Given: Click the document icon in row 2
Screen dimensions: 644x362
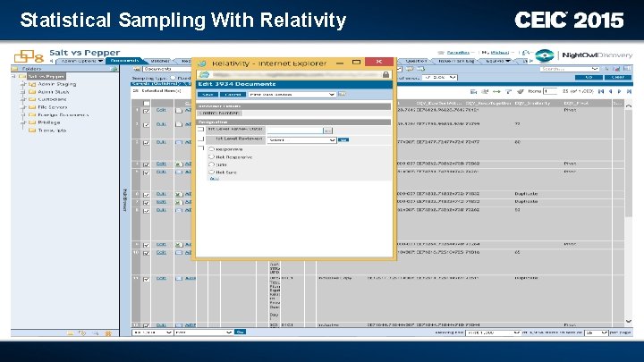Looking at the screenshot, I should point(179,124).
